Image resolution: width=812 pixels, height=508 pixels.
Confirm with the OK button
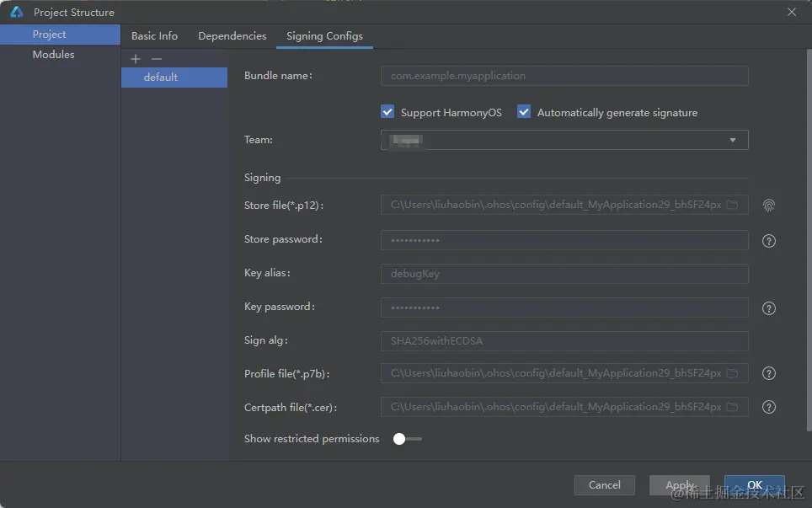coord(754,484)
